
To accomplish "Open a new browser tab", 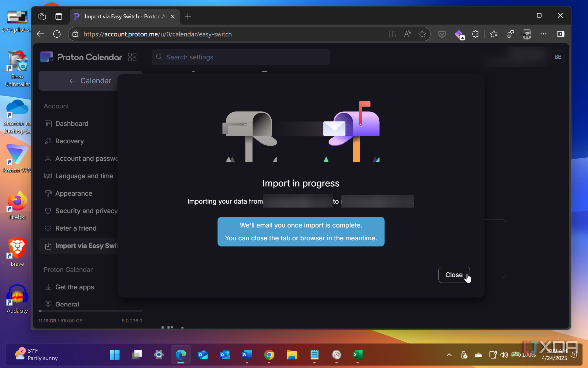I will (188, 16).
